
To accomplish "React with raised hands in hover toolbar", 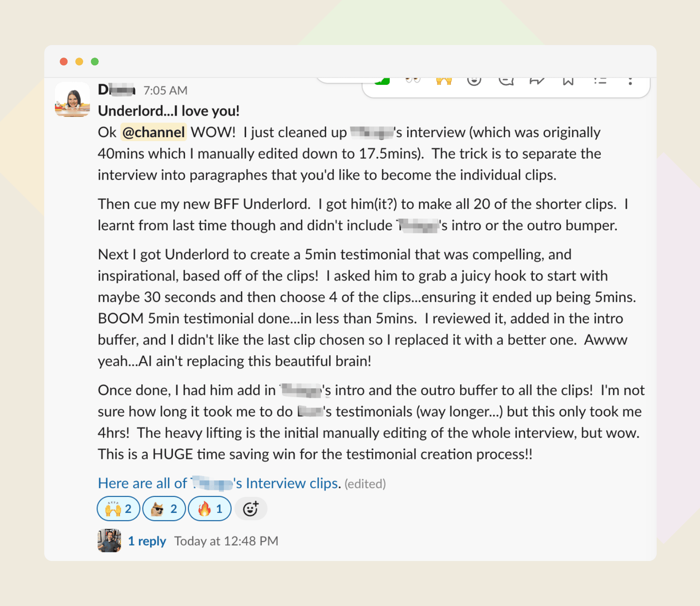I will coord(444,81).
